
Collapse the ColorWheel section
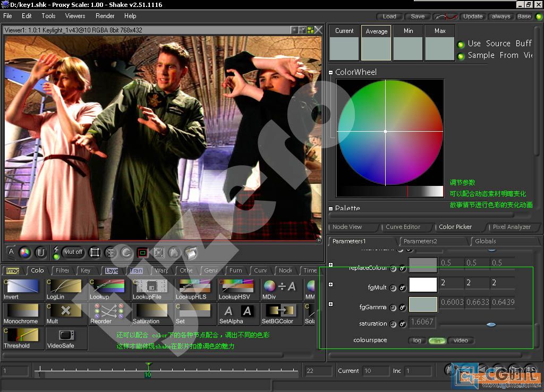coord(330,72)
